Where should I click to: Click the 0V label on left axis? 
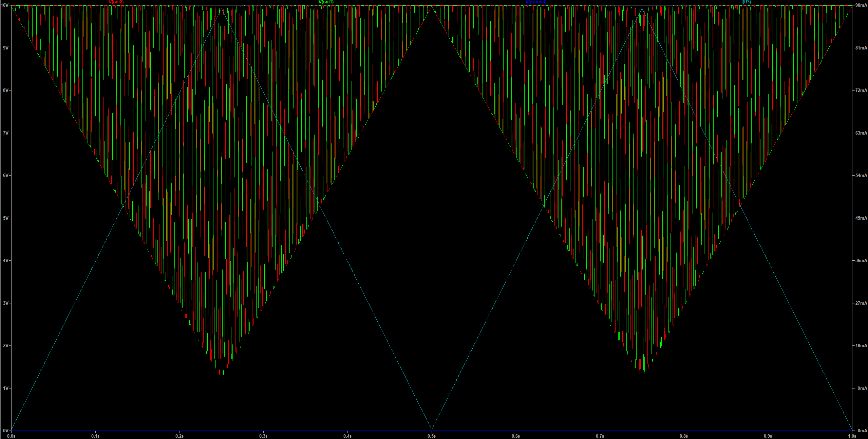(x=5, y=431)
